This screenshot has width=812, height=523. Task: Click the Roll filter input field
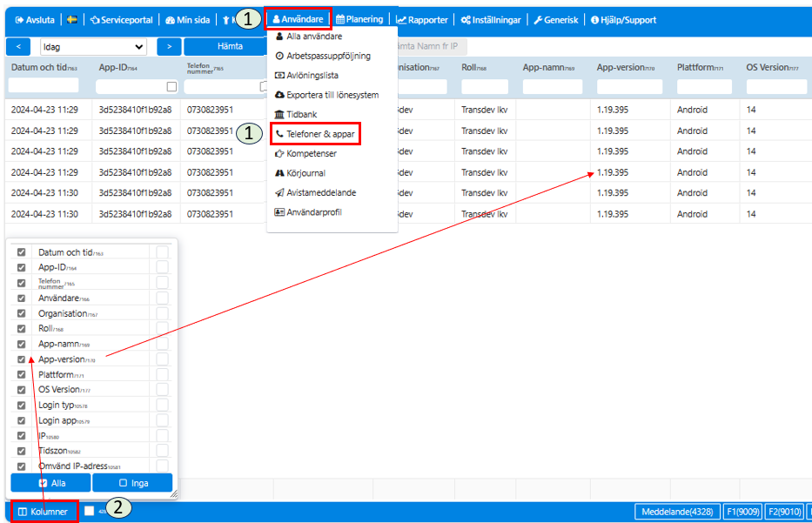485,86
